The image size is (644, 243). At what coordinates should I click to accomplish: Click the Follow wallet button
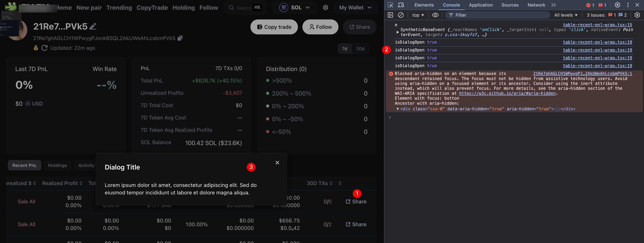(x=320, y=27)
